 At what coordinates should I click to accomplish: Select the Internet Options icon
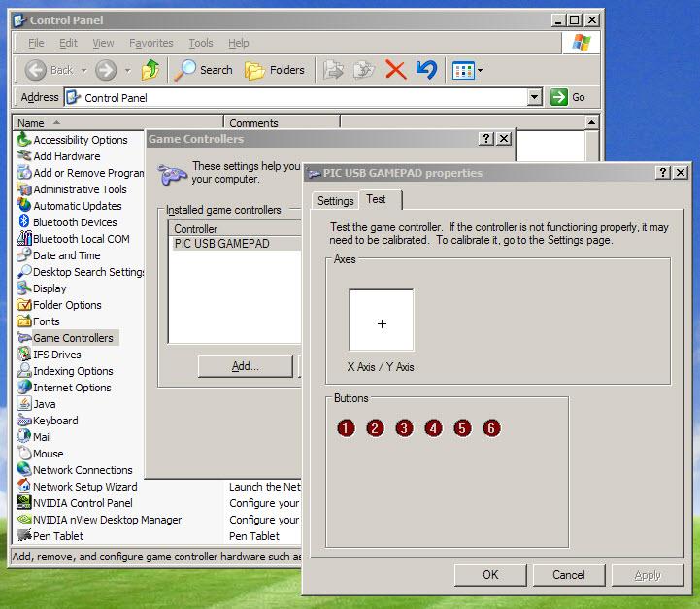coord(23,388)
